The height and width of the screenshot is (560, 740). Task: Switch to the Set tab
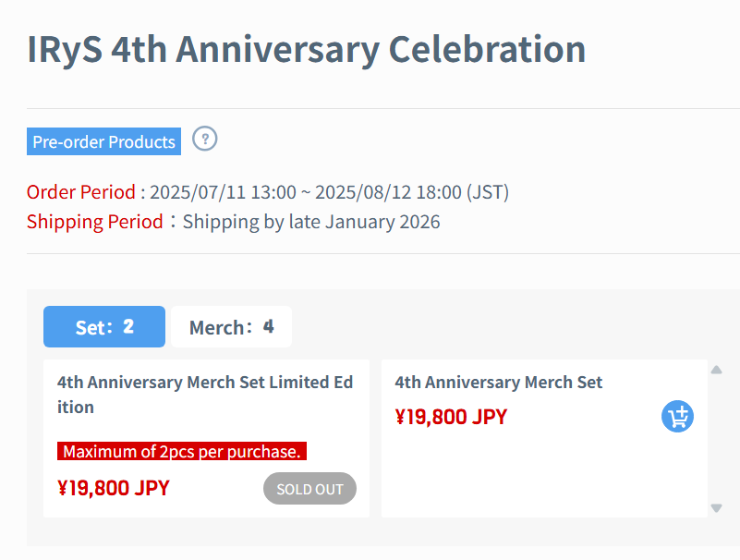pyautogui.click(x=104, y=327)
